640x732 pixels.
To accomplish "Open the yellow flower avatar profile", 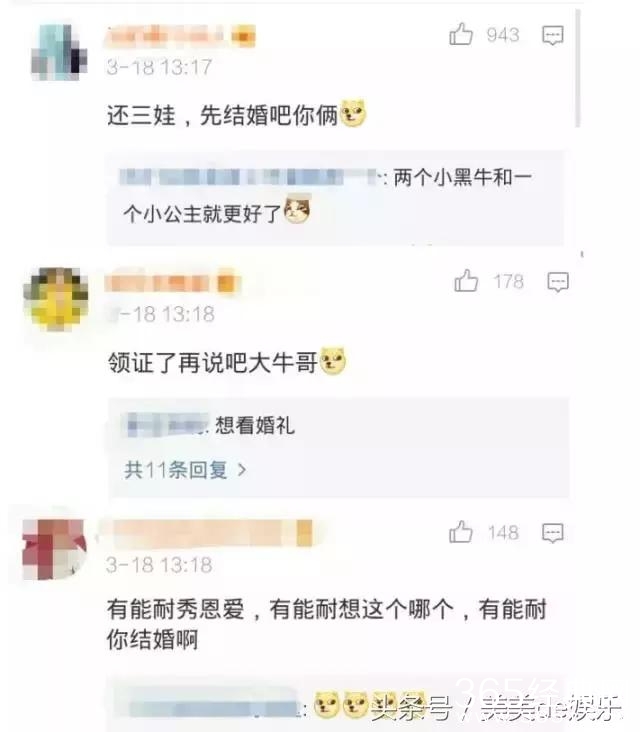I will click(x=56, y=299).
